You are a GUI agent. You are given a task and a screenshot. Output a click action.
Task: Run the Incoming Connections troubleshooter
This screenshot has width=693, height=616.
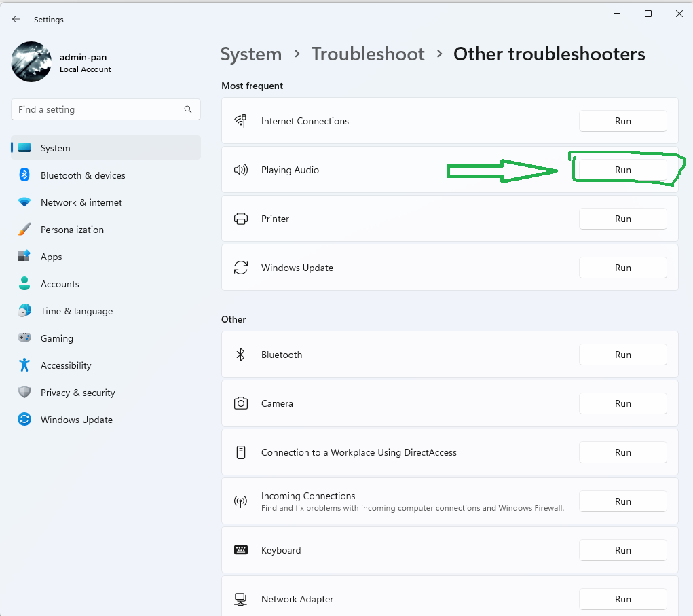point(622,501)
